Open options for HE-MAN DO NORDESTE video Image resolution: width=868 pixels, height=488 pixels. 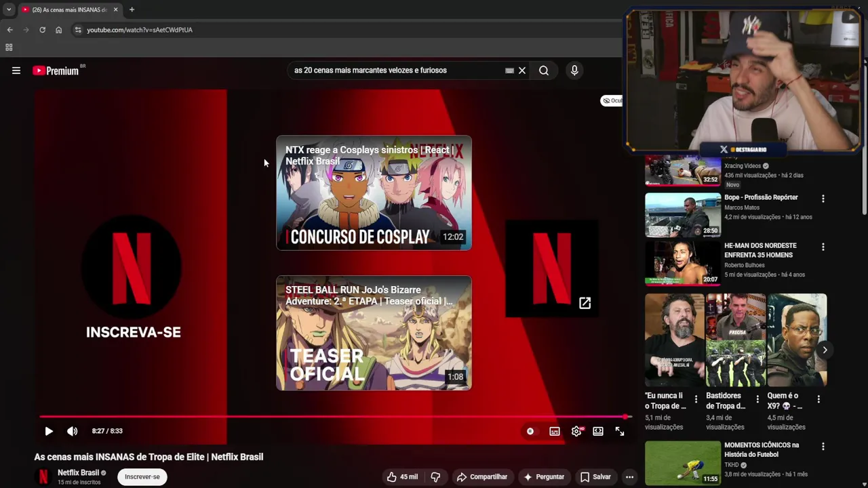pyautogui.click(x=823, y=247)
